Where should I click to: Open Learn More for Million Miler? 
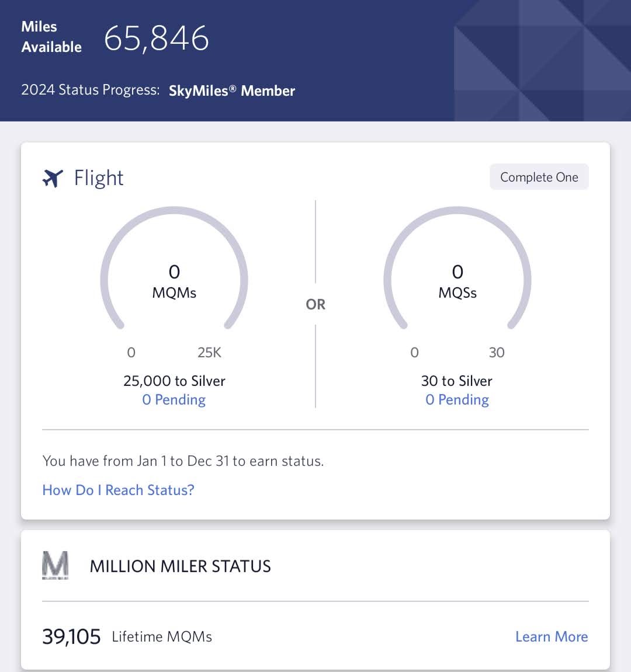pyautogui.click(x=552, y=636)
